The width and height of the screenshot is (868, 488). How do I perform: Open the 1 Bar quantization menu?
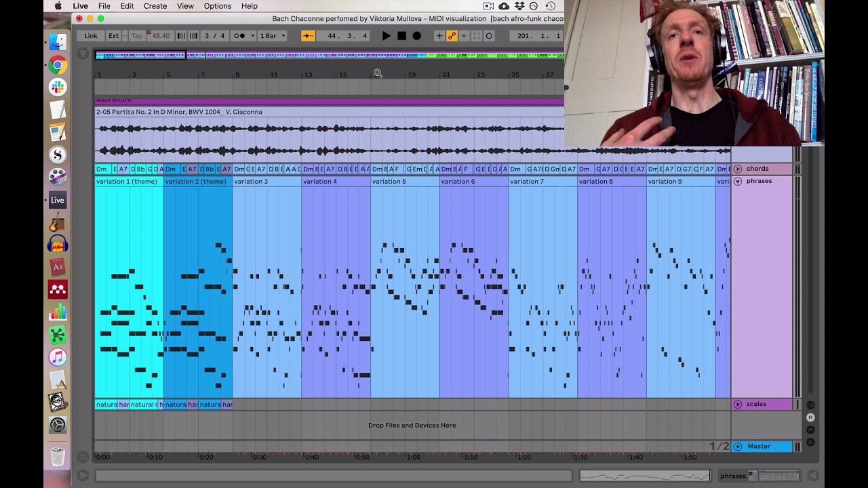(x=273, y=36)
